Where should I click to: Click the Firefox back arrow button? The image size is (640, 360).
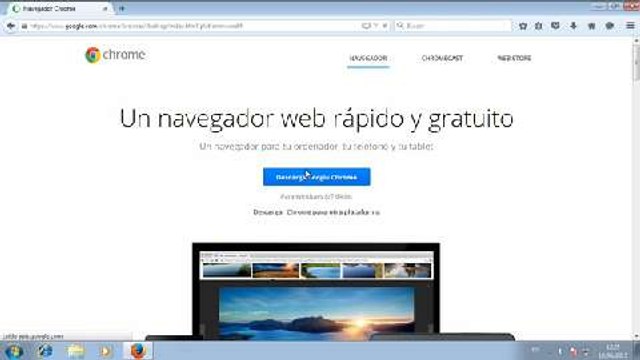[11, 26]
